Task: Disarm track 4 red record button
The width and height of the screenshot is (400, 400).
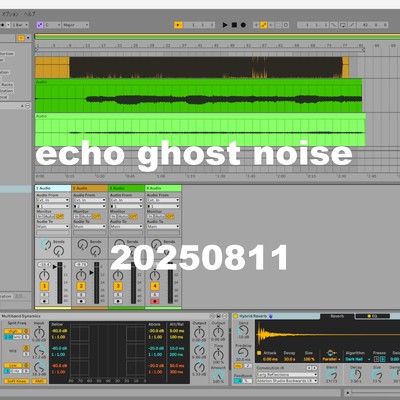Action: click(x=155, y=301)
